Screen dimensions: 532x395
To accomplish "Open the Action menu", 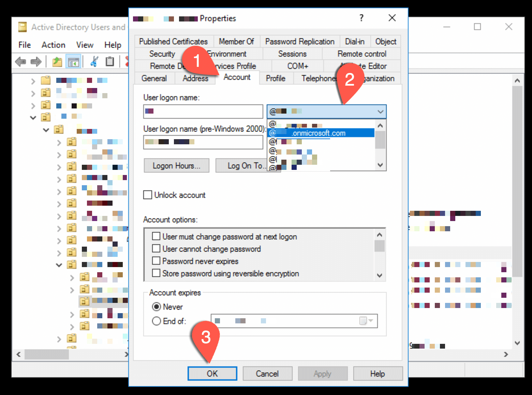I will [x=53, y=45].
